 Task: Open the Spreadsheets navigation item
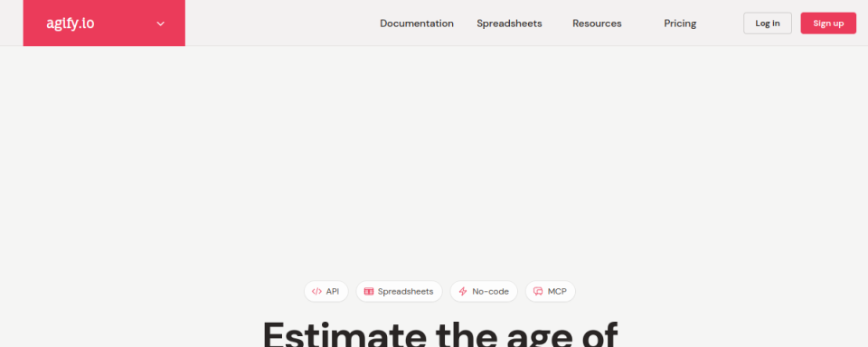click(x=509, y=23)
